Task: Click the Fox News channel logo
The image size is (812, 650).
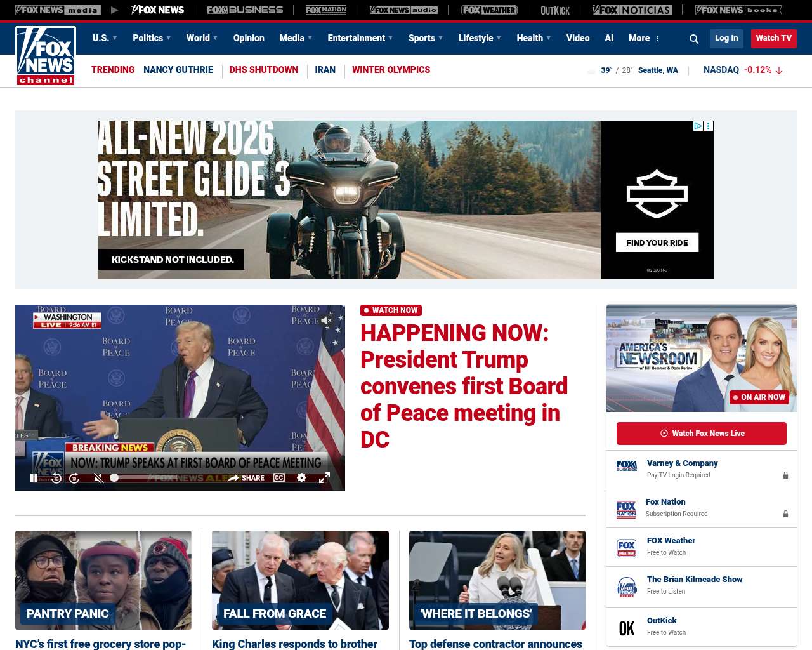Action: point(46,56)
